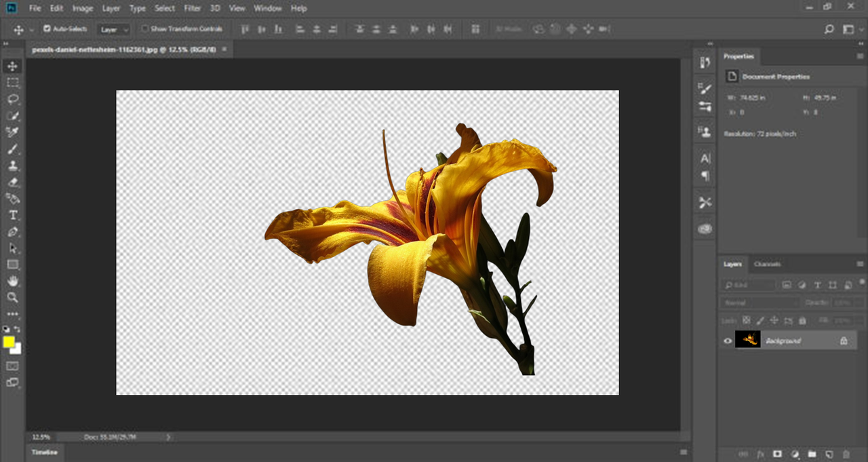Select the Brush tool in toolbar

click(x=13, y=149)
